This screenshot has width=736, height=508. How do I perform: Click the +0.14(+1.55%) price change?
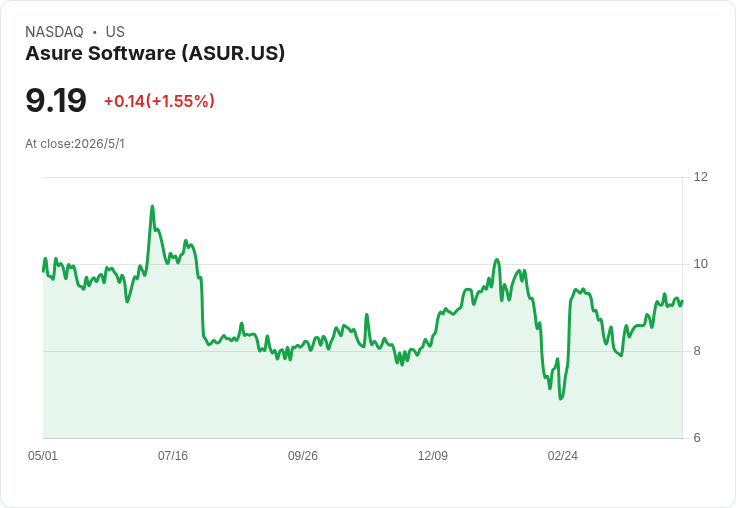pyautogui.click(x=159, y=101)
